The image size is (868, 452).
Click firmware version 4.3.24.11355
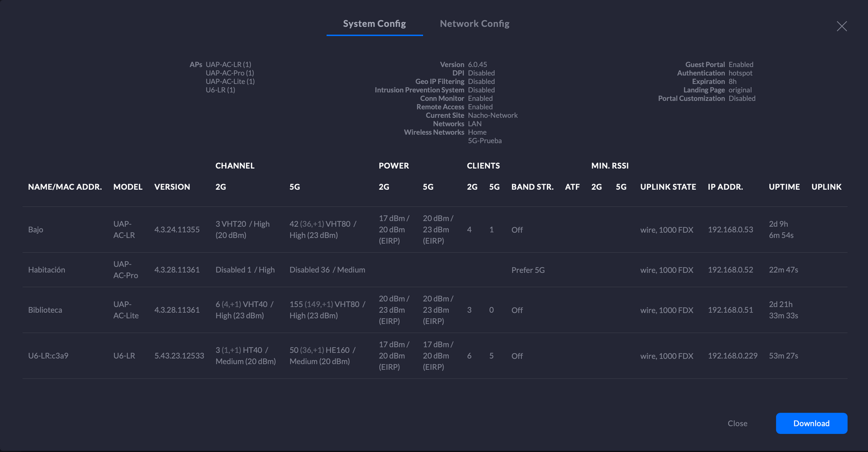pos(177,230)
